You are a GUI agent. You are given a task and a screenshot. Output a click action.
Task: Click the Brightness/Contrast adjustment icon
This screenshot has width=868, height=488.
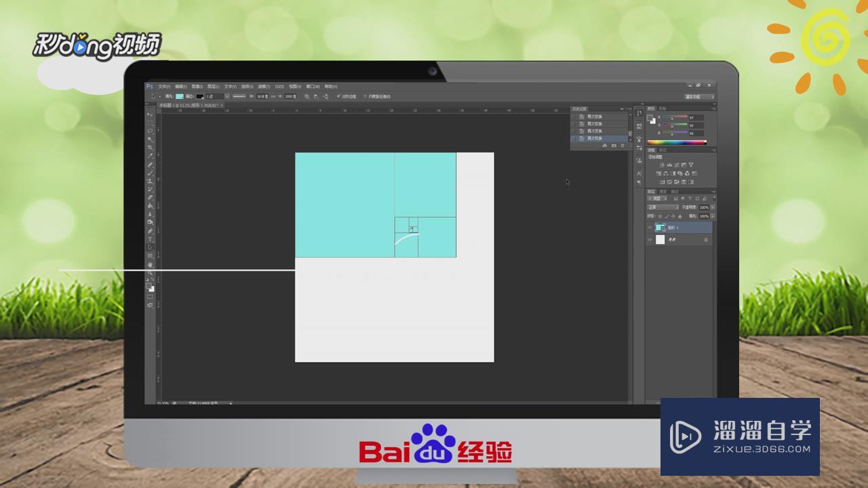coord(662,165)
